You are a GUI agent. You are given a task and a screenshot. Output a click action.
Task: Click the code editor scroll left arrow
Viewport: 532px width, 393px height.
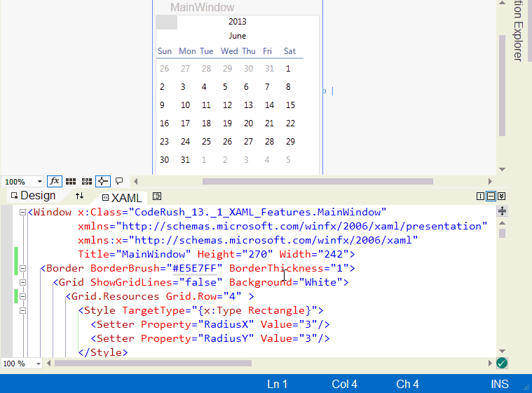coord(49,363)
